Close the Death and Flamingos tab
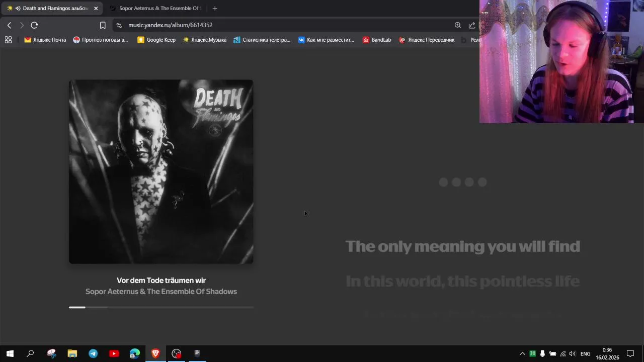Image resolution: width=644 pixels, height=362 pixels. 96,8
